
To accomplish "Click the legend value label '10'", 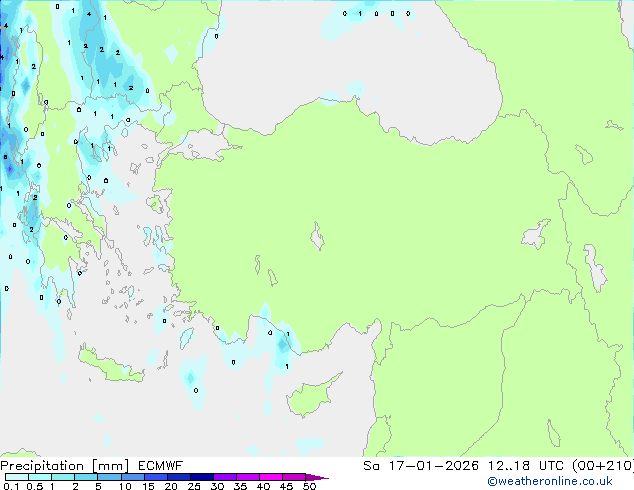I will point(125,486).
